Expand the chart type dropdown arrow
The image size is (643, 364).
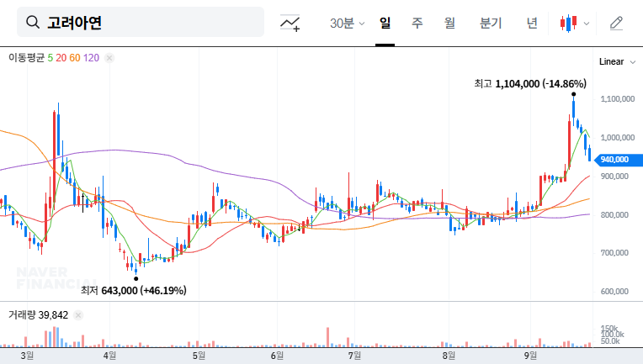coord(587,24)
